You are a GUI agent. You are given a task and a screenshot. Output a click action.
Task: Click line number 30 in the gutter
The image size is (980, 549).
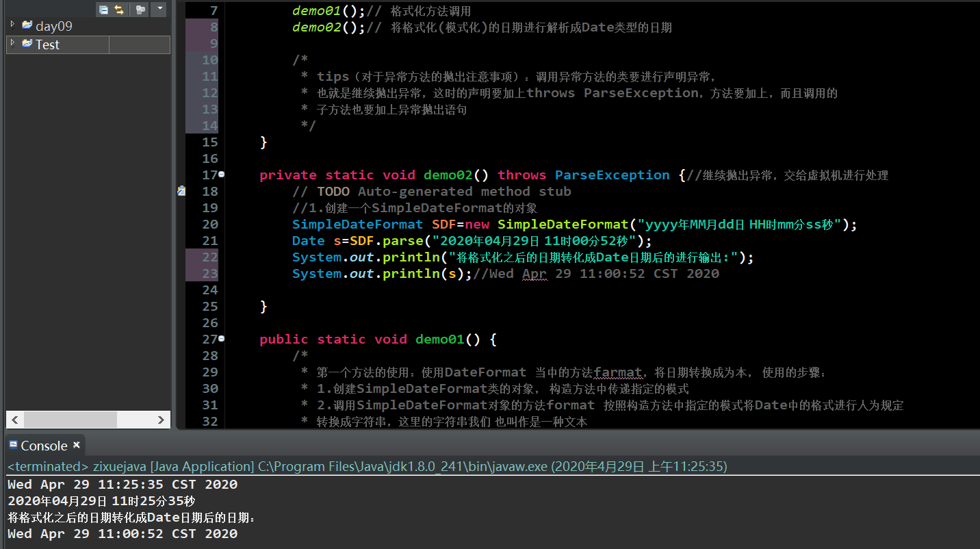tap(209, 389)
